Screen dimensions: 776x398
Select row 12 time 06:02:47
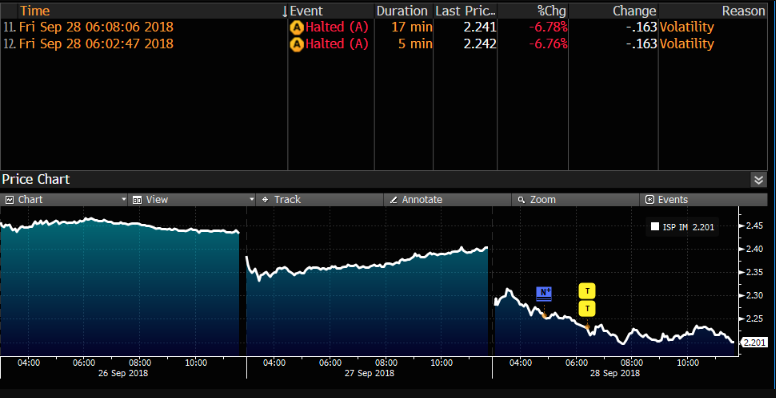click(96, 44)
